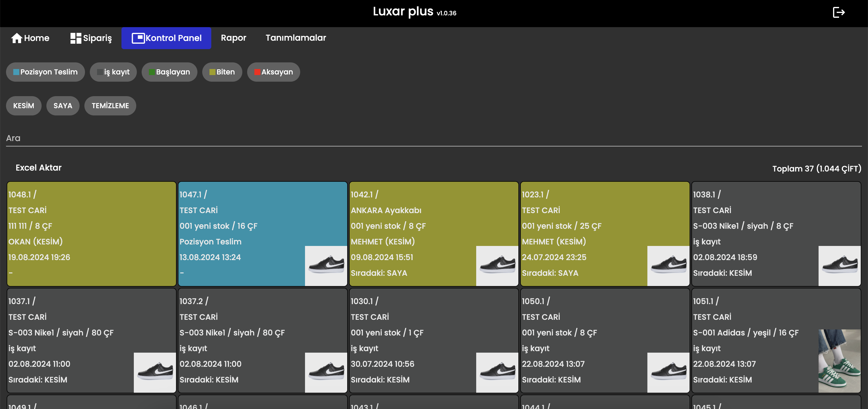Open order card 1048.1
Image resolution: width=868 pixels, height=409 pixels.
click(92, 234)
